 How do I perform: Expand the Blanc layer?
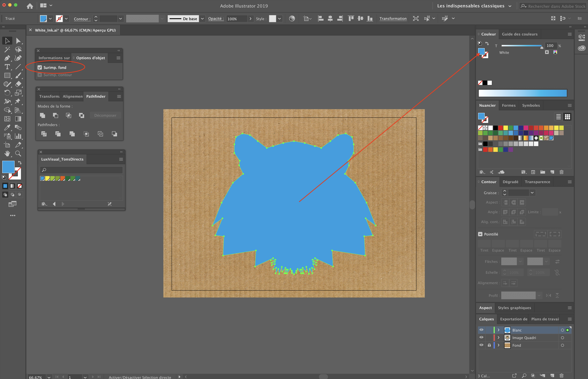[x=498, y=330]
